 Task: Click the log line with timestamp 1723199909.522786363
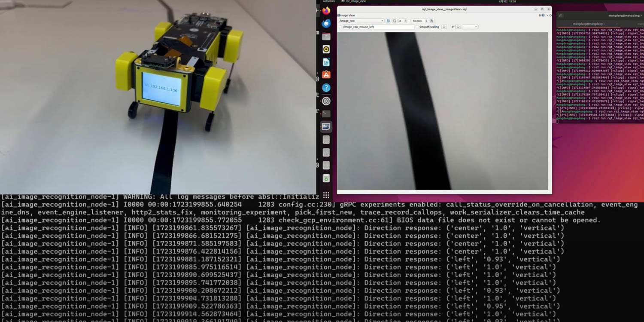[x=280, y=306]
